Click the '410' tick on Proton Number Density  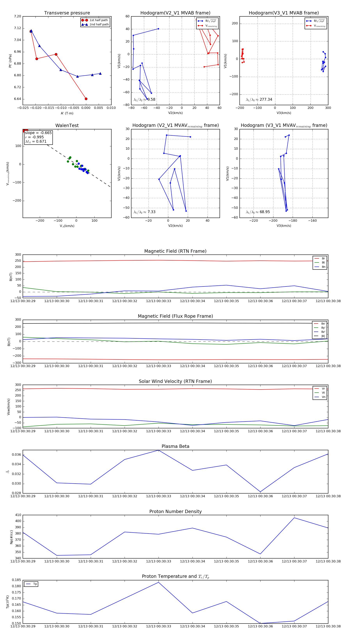coord(18,515)
